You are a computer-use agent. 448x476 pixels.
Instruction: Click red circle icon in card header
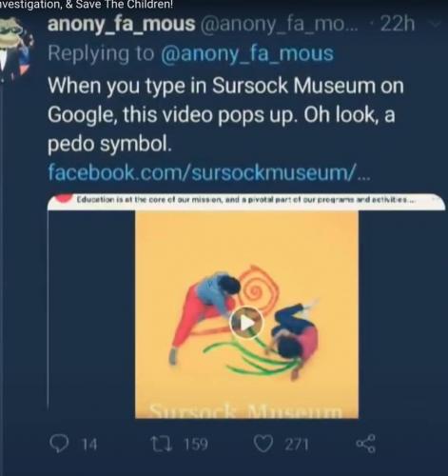click(x=64, y=199)
